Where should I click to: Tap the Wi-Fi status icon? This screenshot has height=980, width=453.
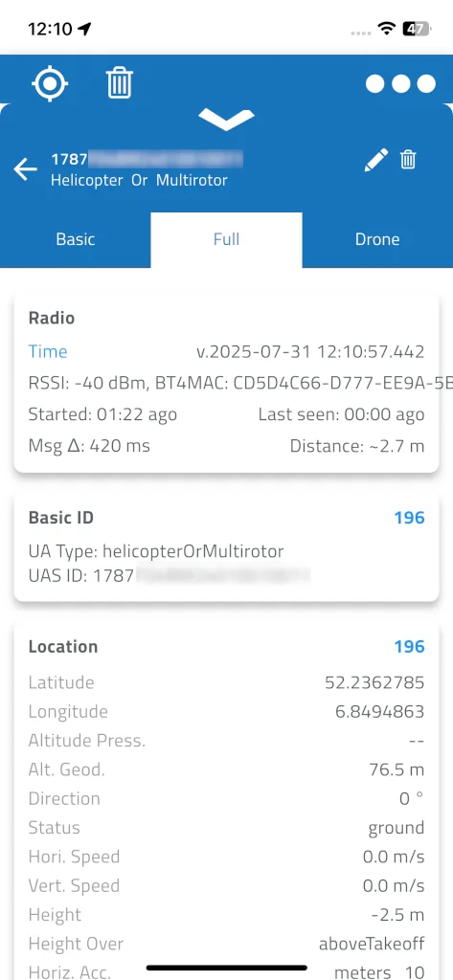387,28
